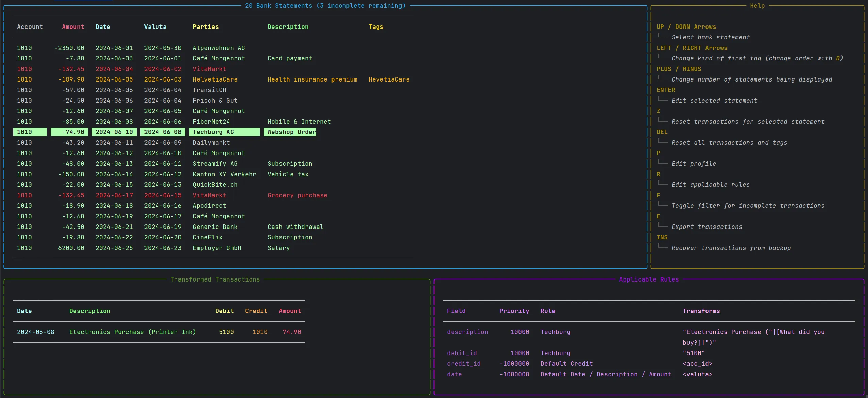The image size is (868, 398).
Task: Select the Dailymarkt statement row
Action: pyautogui.click(x=213, y=143)
